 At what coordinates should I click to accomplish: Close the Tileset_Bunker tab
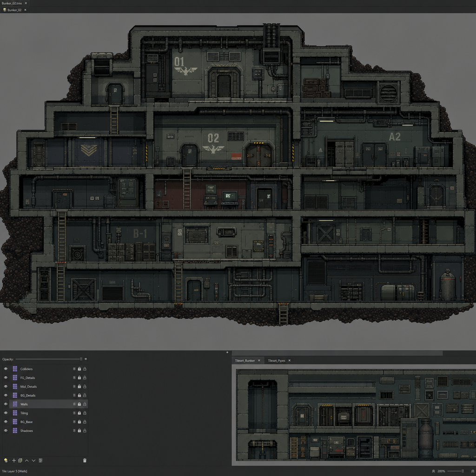click(x=259, y=361)
